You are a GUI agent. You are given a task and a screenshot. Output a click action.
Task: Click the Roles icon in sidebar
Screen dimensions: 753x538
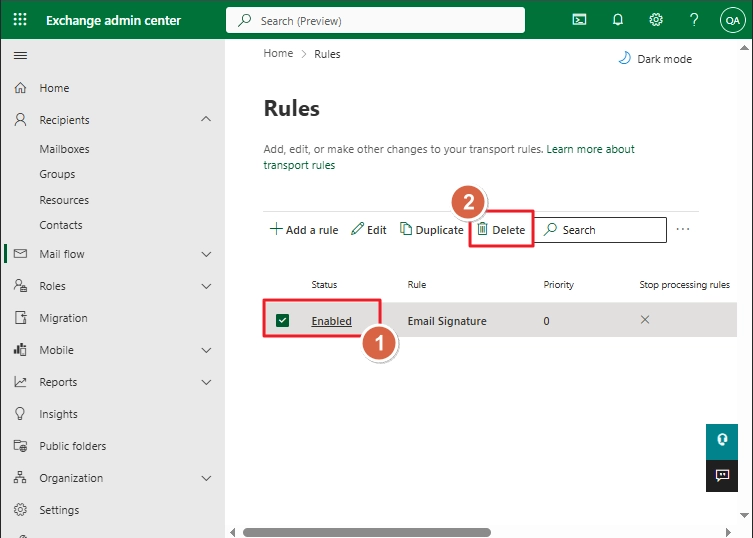point(20,286)
